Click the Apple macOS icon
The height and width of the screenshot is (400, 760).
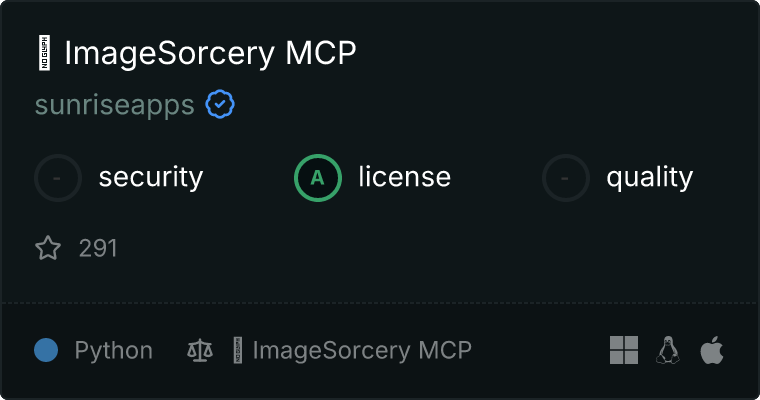tap(712, 350)
